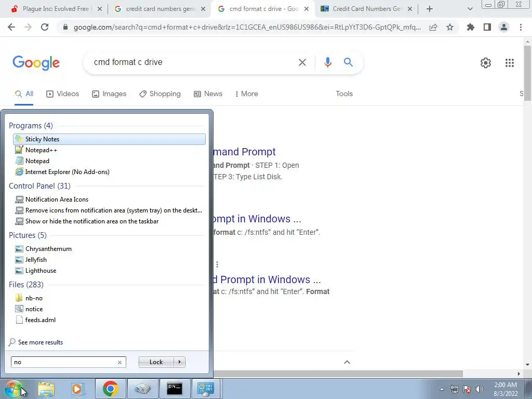Click the Lock button
532x399 pixels.
pos(156,362)
